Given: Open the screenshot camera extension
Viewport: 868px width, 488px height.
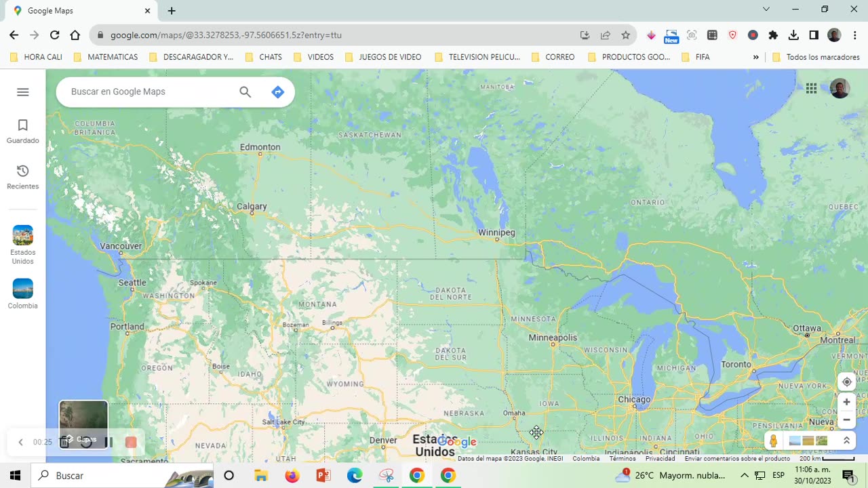Looking at the screenshot, I should point(692,35).
